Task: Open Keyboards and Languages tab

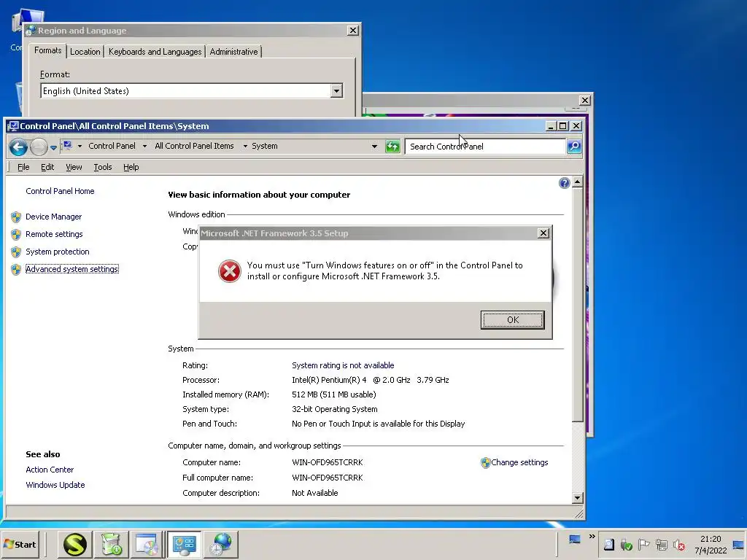Action: 155,52
